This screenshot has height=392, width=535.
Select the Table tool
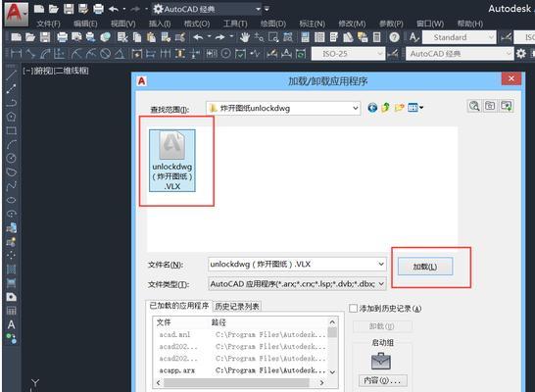[x=11, y=311]
